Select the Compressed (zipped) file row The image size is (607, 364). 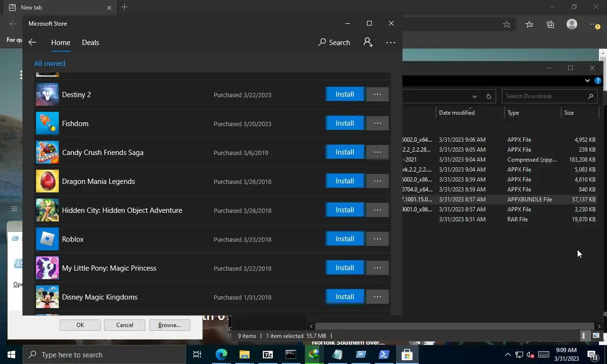coord(500,160)
